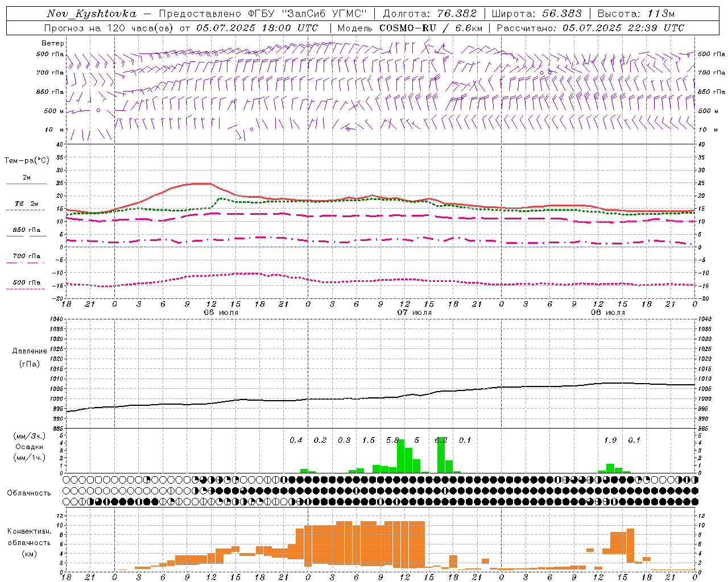728x582 pixels.
Task: Click the "1.5" precipitation value
Action: point(369,440)
